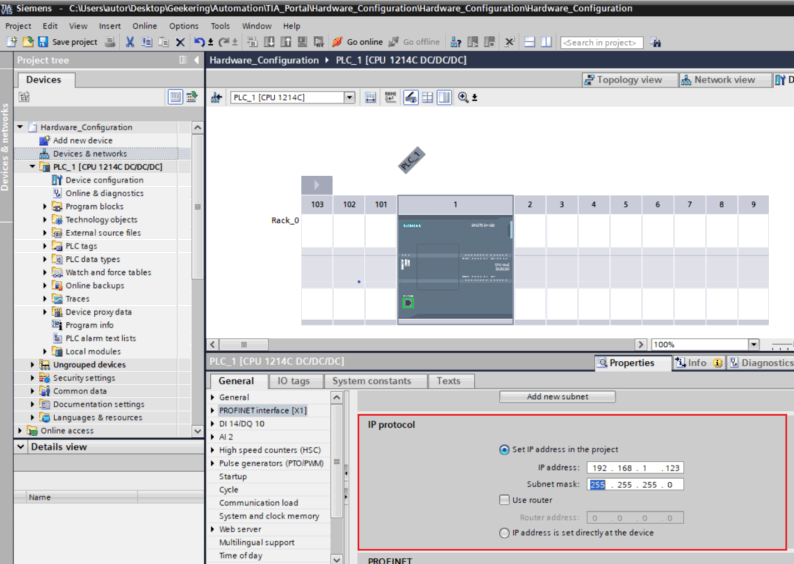The image size is (794, 564).
Task: Split editor space vertically icon
Action: pyautogui.click(x=546, y=42)
